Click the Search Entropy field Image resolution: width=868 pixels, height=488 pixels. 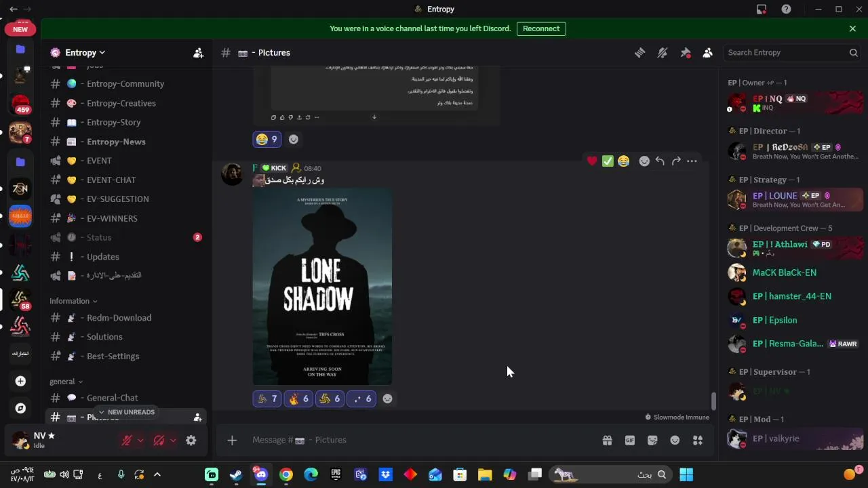pos(792,53)
